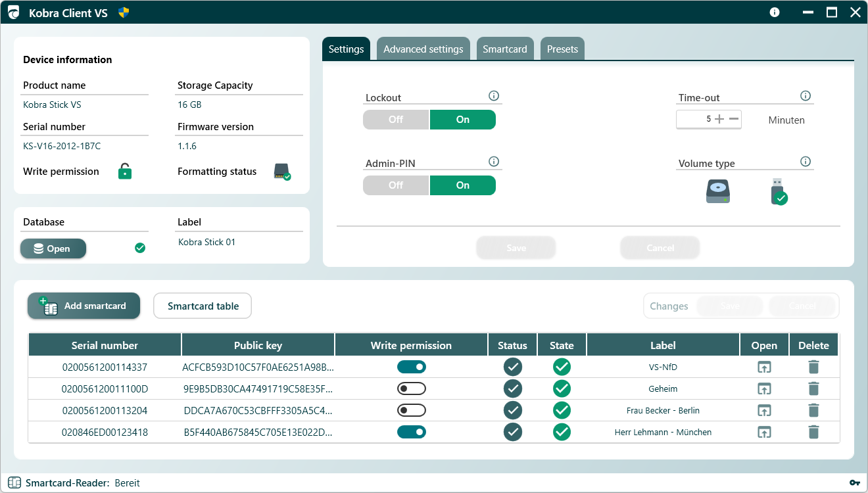Click the Time-out info icon

coord(806,96)
